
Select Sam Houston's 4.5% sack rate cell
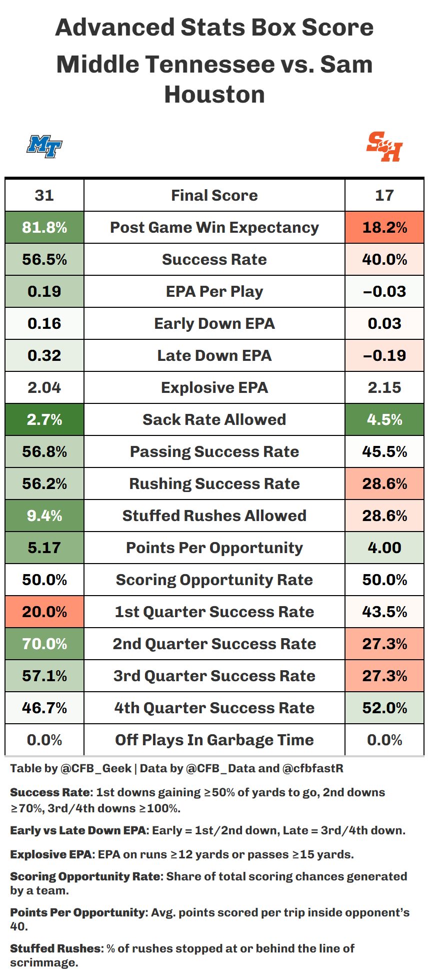click(384, 419)
